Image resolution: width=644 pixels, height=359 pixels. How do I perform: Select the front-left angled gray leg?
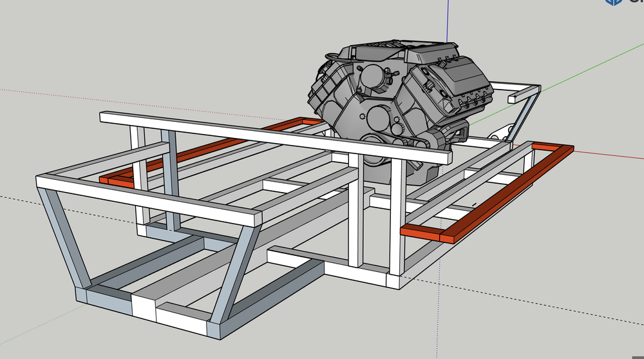64,238
